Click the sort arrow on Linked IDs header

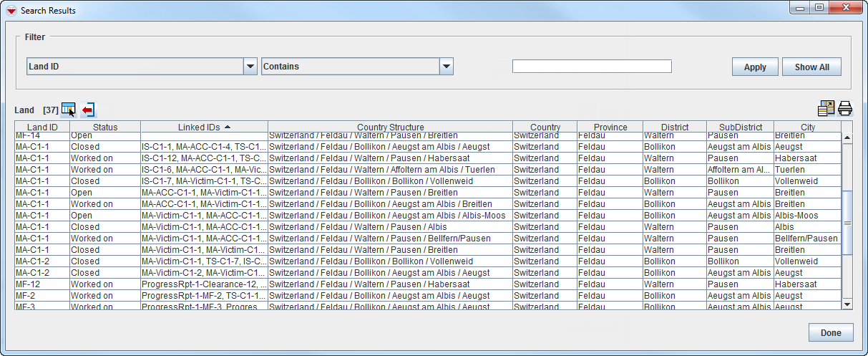click(x=228, y=127)
